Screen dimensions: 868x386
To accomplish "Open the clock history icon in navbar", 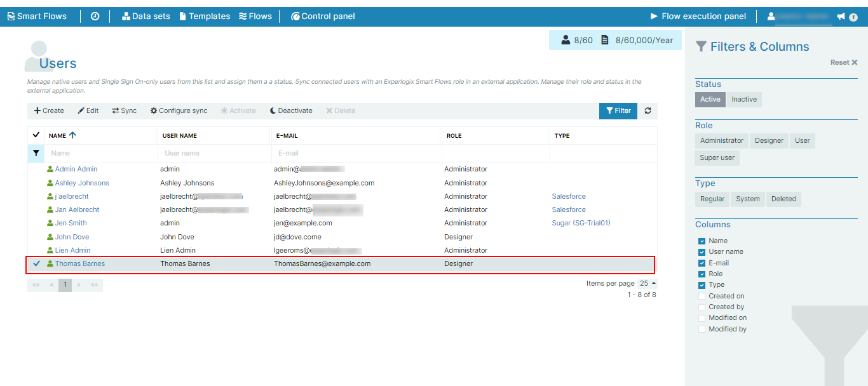I will [x=95, y=17].
